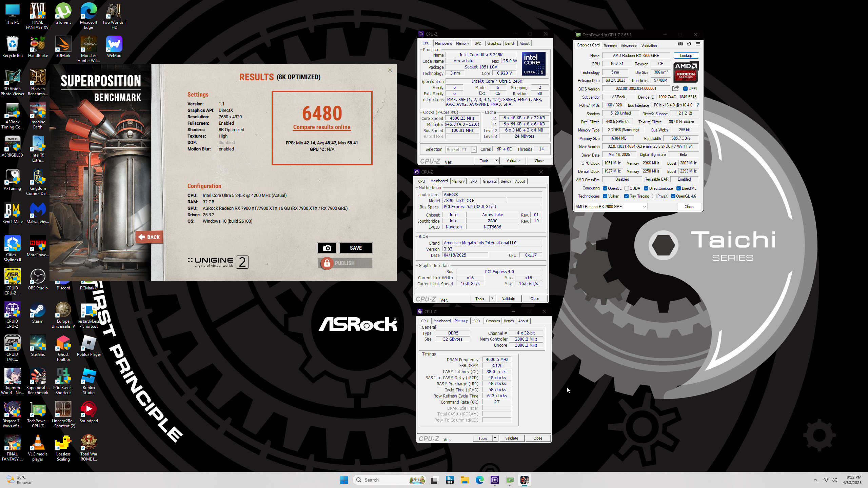Click the SAVE button in Superposition
Image resolution: width=868 pixels, height=488 pixels.
tap(356, 248)
